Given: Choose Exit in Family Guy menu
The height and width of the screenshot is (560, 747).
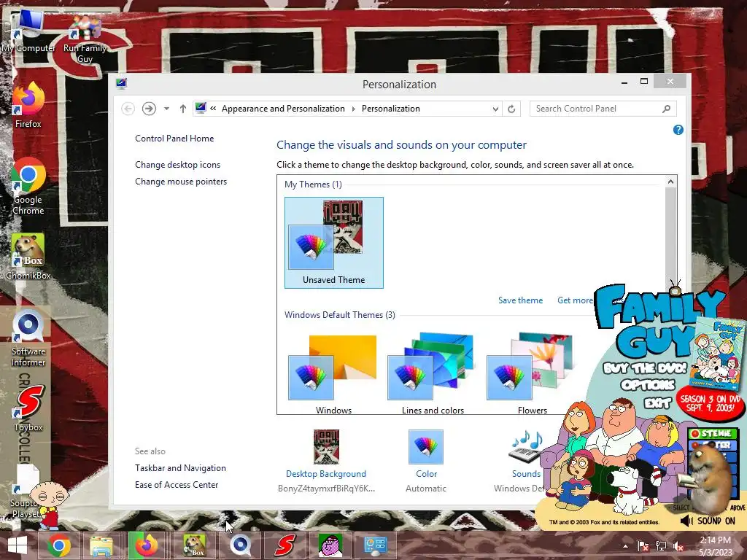Looking at the screenshot, I should point(658,403).
